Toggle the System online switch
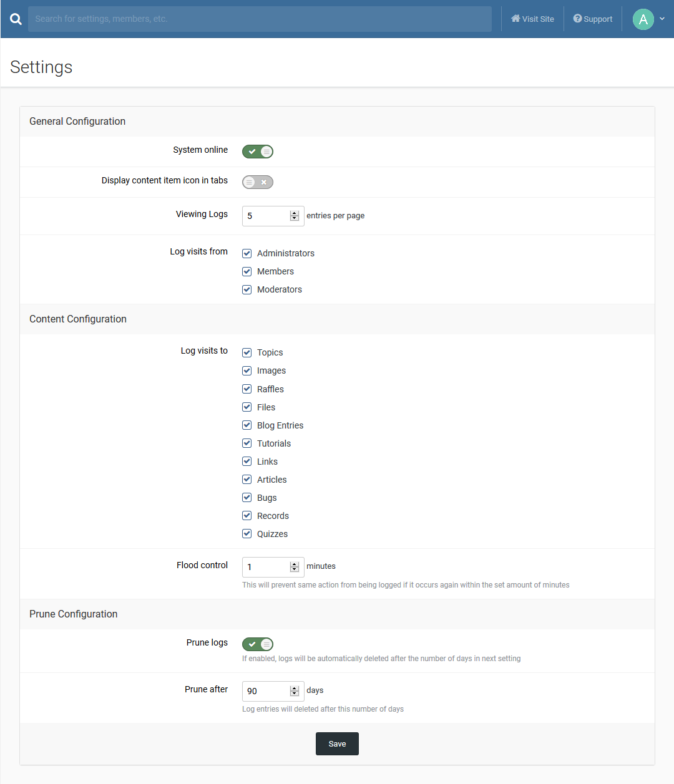Viewport: 674px width, 784px height. click(258, 152)
